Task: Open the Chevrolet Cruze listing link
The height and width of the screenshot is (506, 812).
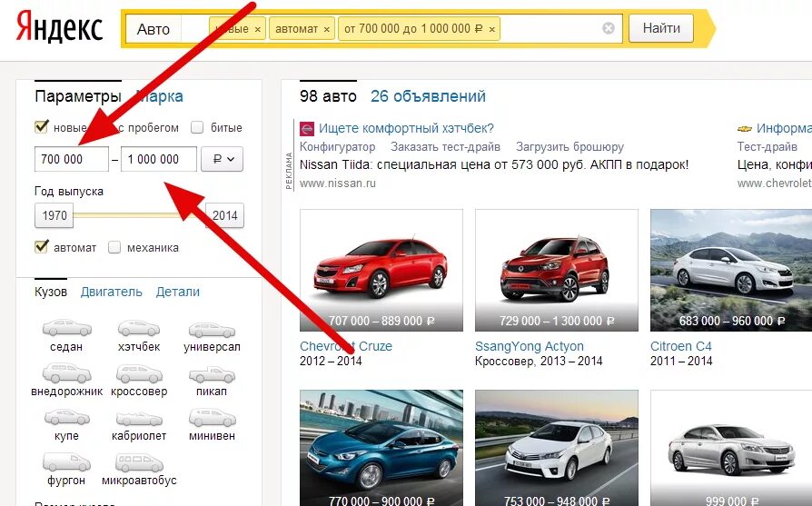Action: coord(346,346)
